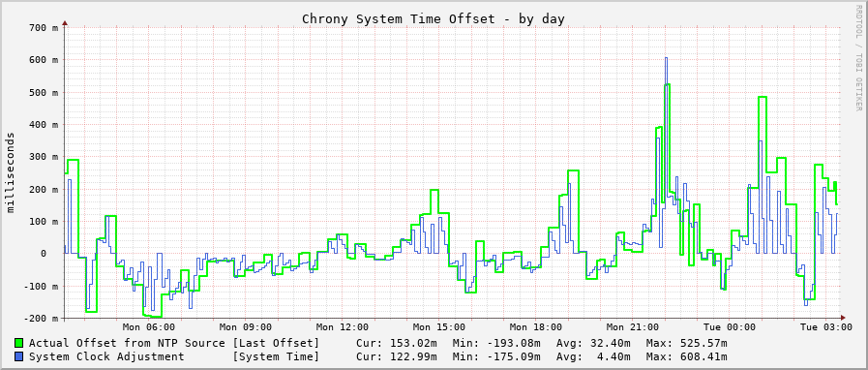Image resolution: width=868 pixels, height=370 pixels.
Task: Click the green Actual Offset legend swatch
Action: 19,344
